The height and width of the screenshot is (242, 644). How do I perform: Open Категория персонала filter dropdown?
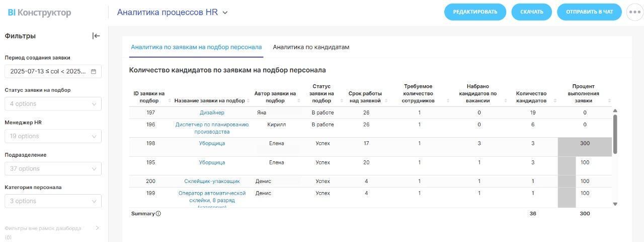click(53, 201)
